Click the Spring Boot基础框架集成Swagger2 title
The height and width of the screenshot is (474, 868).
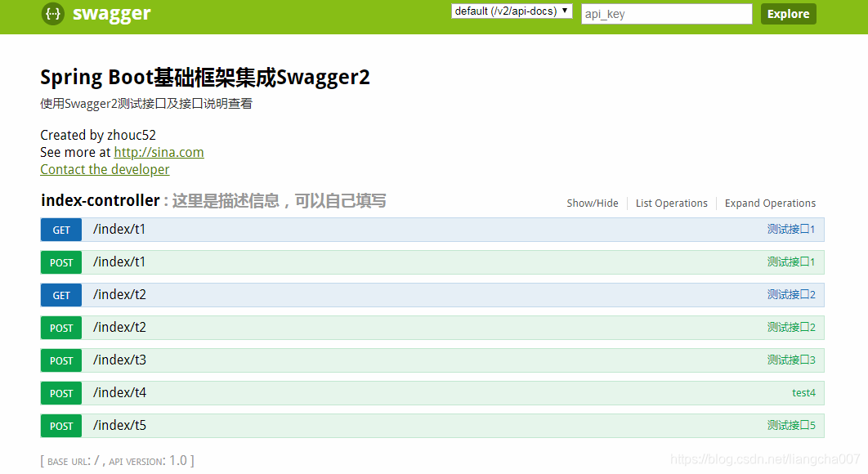[x=205, y=78]
